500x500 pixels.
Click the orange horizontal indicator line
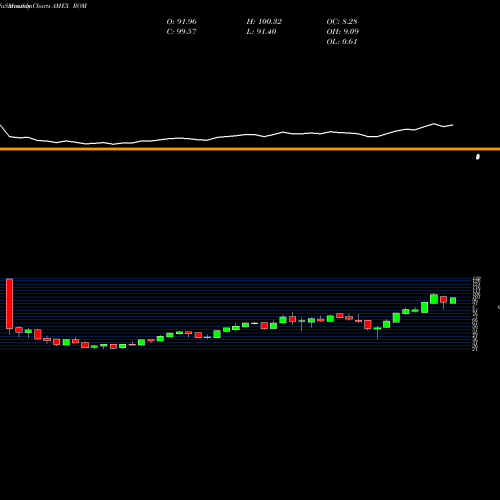tap(250, 149)
